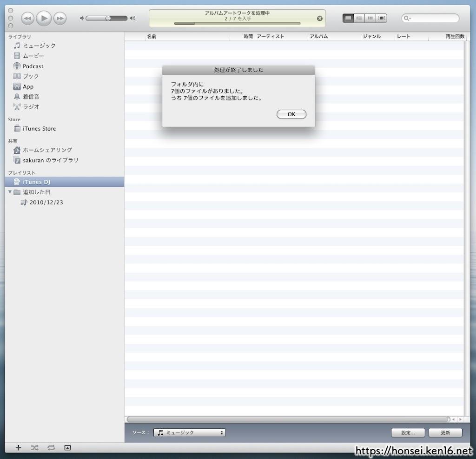Collapse the 追加した日 playlist folder
The width and height of the screenshot is (476, 459).
point(10,192)
